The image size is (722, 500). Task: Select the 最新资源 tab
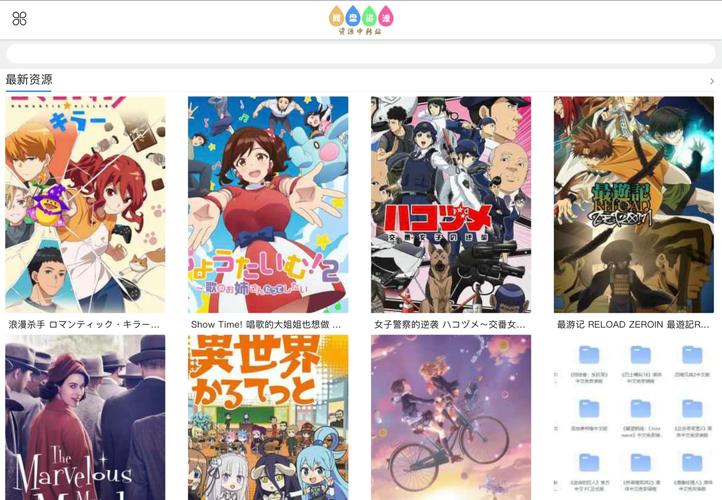29,80
